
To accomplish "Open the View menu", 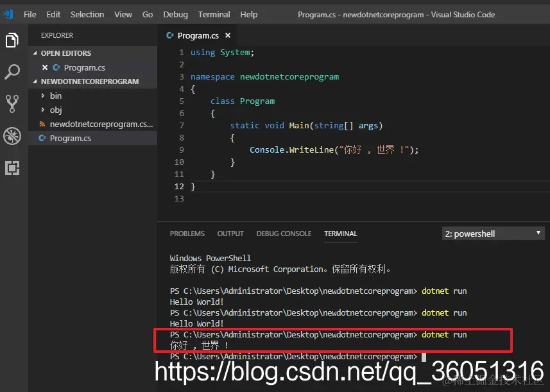I will (x=123, y=14).
